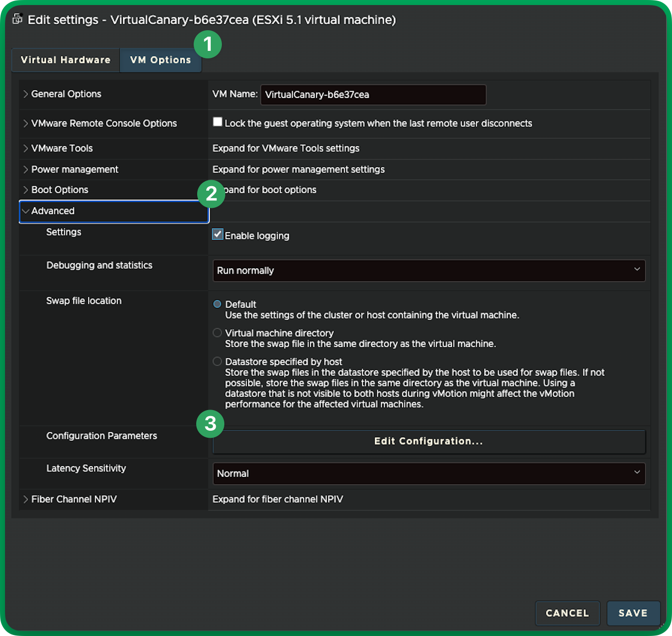This screenshot has width=672, height=636.
Task: Select Datastore specified by host option
Action: coord(217,361)
